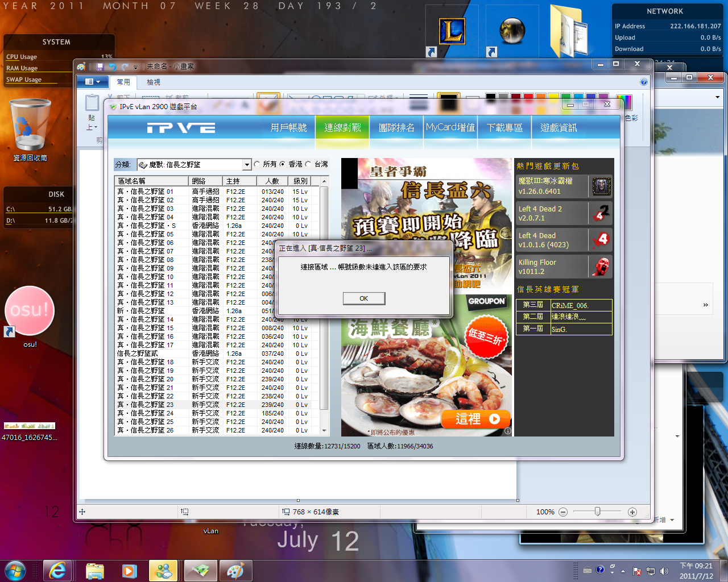Open the Recycle Bin on desktop
The height and width of the screenshot is (582, 728).
30,125
